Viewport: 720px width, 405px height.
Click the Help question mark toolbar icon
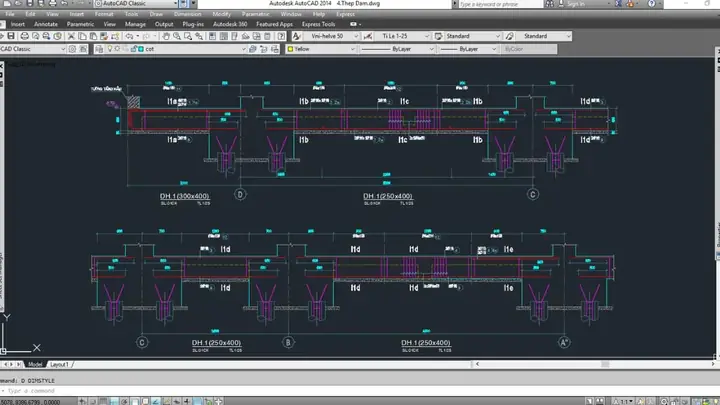point(281,36)
